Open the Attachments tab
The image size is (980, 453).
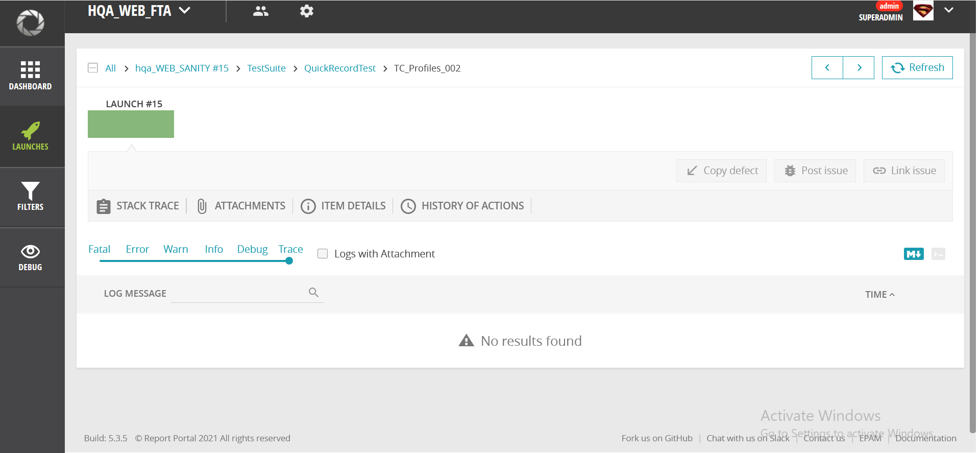pyautogui.click(x=241, y=206)
